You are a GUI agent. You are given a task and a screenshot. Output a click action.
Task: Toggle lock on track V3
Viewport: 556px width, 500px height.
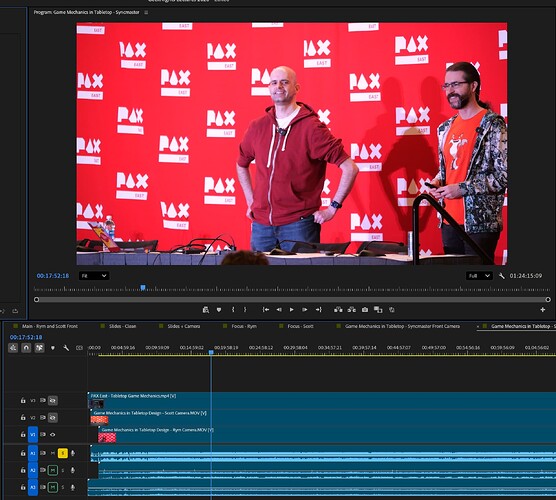23,400
